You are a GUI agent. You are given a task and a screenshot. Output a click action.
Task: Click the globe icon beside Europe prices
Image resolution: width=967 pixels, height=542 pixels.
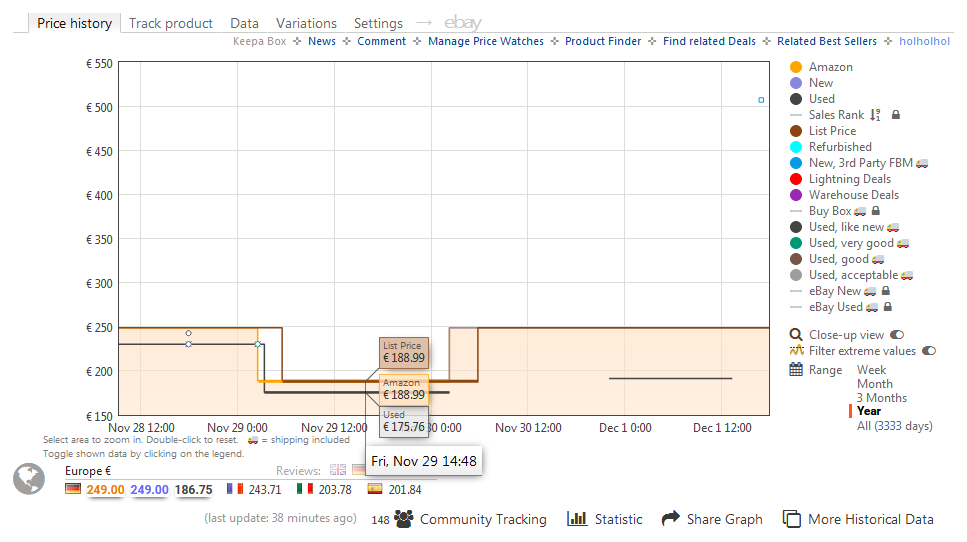pyautogui.click(x=29, y=479)
